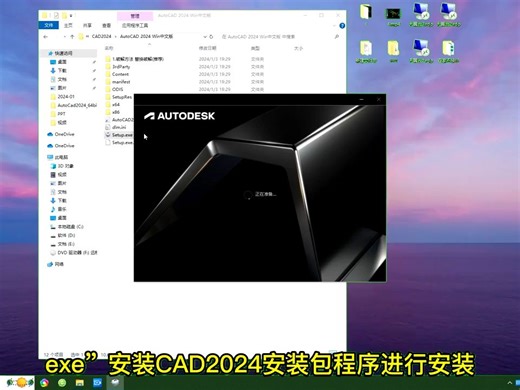The width and height of the screenshot is (520, 390).
Task: Sort by the 名称 column header
Action: (x=109, y=48)
